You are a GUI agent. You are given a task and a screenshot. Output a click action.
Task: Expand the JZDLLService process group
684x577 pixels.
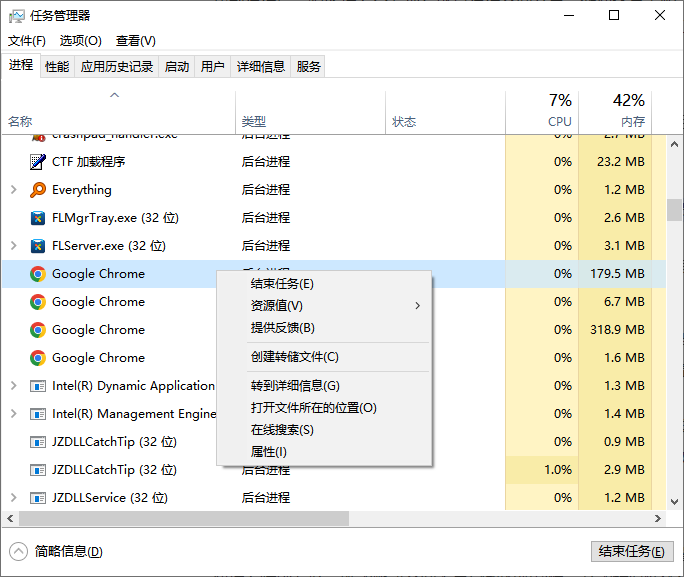point(14,498)
